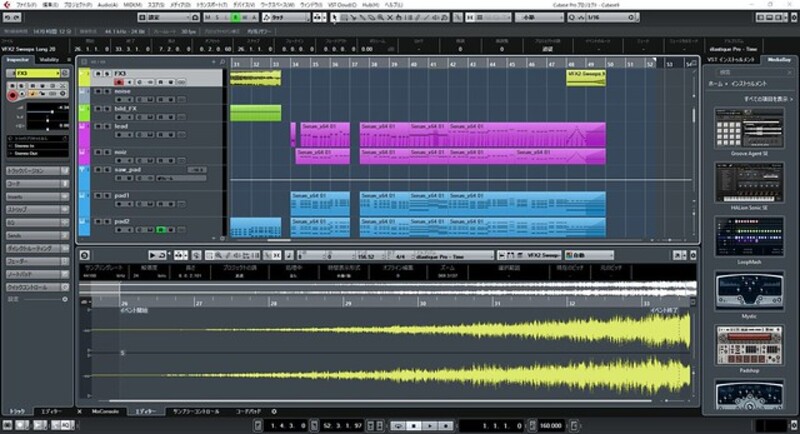The image size is (800, 434).
Task: Open Groove Agent SE instrument thumbnail
Action: [x=748, y=127]
